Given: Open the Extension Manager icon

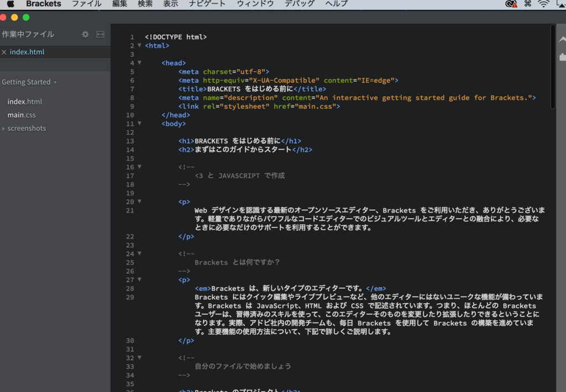Looking at the screenshot, I should coord(562,57).
